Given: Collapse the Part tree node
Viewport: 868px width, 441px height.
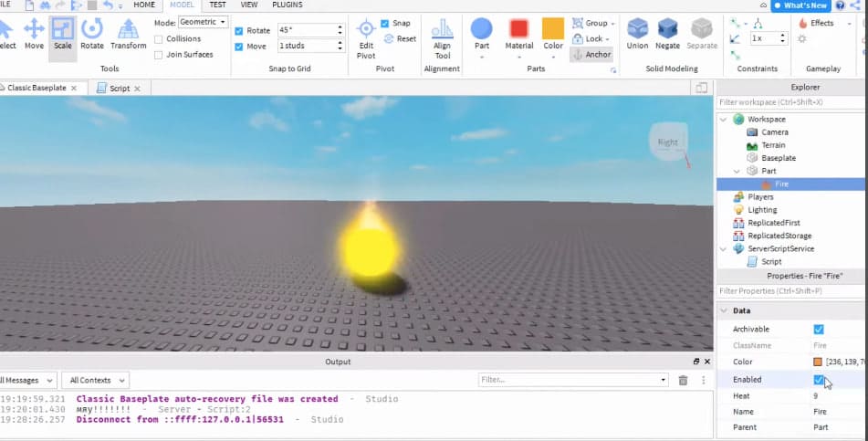Looking at the screenshot, I should tap(737, 171).
